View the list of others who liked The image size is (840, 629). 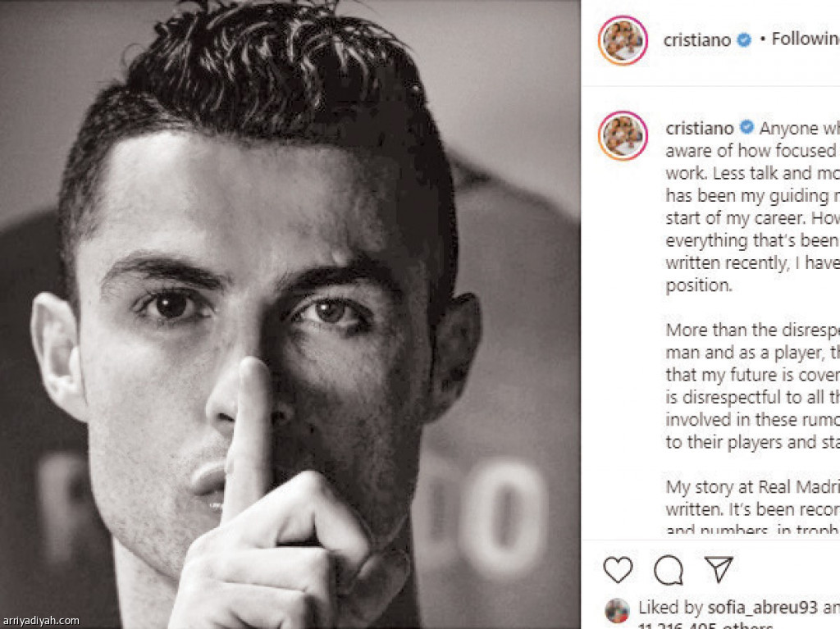739,625
